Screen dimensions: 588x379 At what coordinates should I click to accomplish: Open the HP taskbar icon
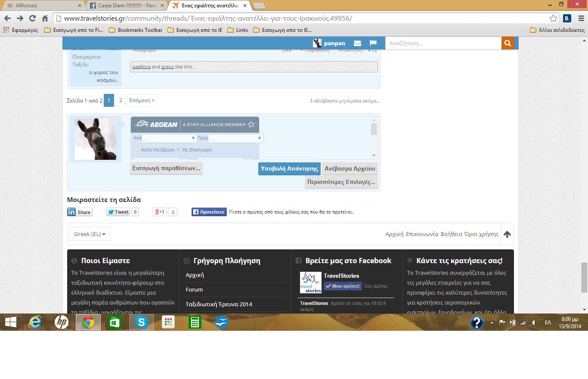[62, 322]
